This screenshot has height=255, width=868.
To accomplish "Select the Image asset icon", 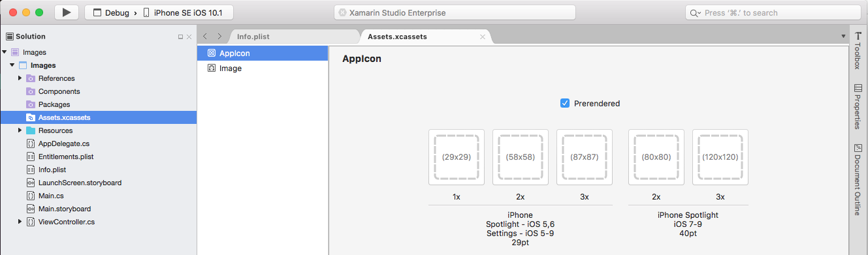I will (x=212, y=68).
